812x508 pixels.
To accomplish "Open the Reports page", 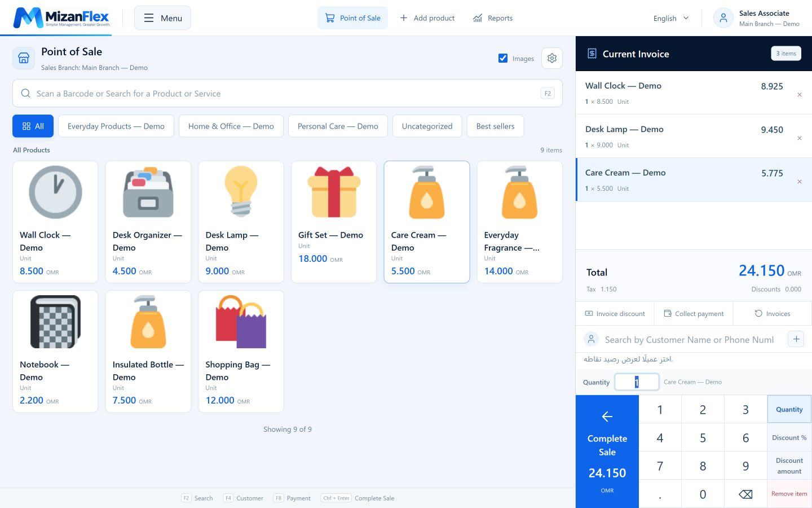I will click(x=493, y=18).
